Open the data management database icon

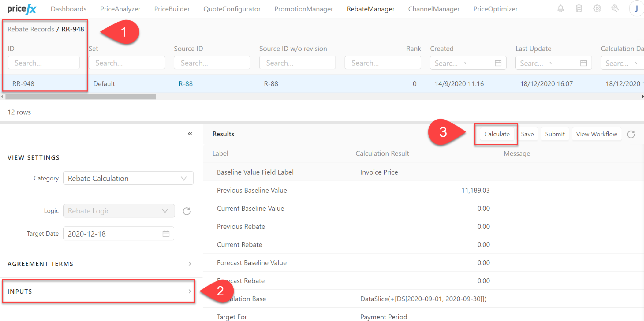click(x=579, y=8)
